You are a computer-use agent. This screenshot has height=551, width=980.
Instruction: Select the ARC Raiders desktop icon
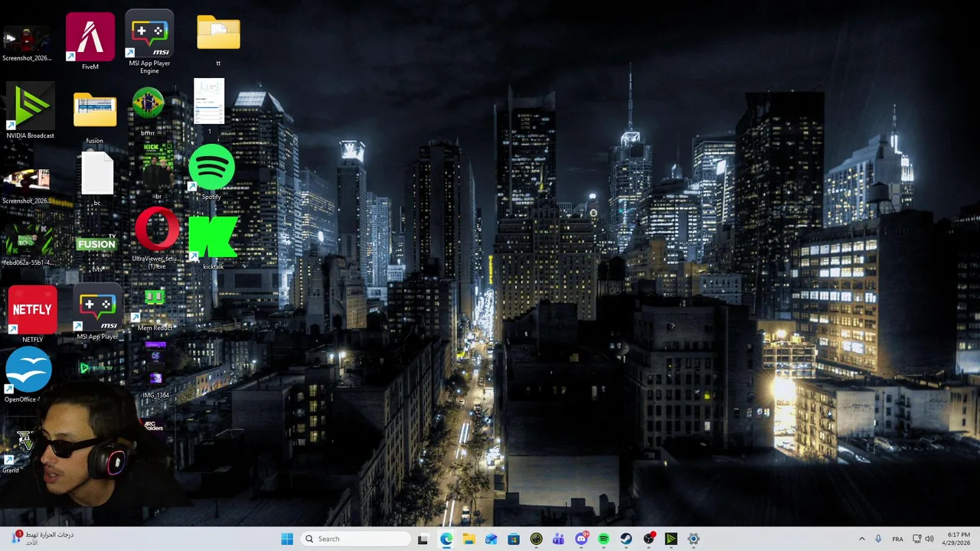pos(154,425)
